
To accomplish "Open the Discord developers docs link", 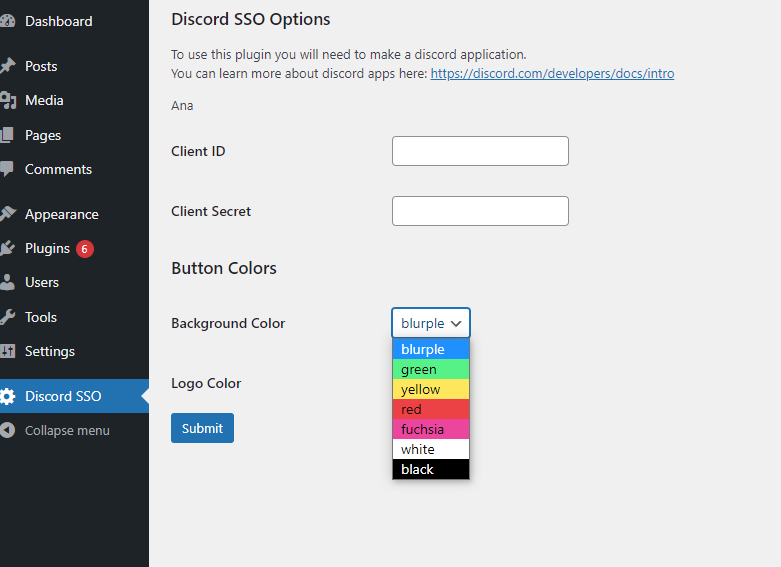I will (552, 74).
